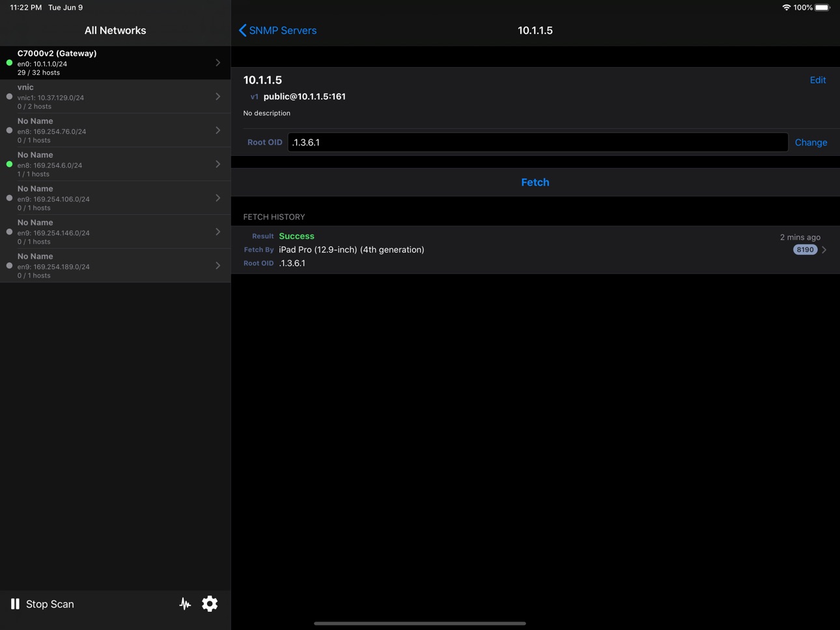
Task: Expand the vnic network chevron
Action: coord(218,96)
